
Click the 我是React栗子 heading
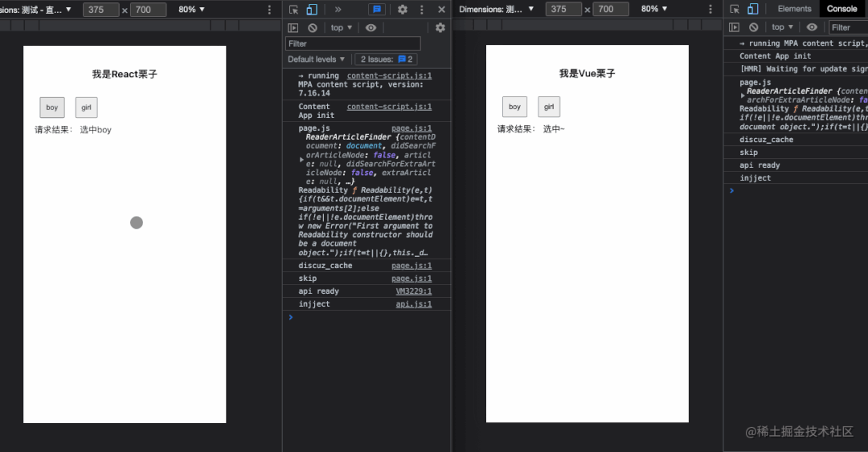click(x=125, y=74)
